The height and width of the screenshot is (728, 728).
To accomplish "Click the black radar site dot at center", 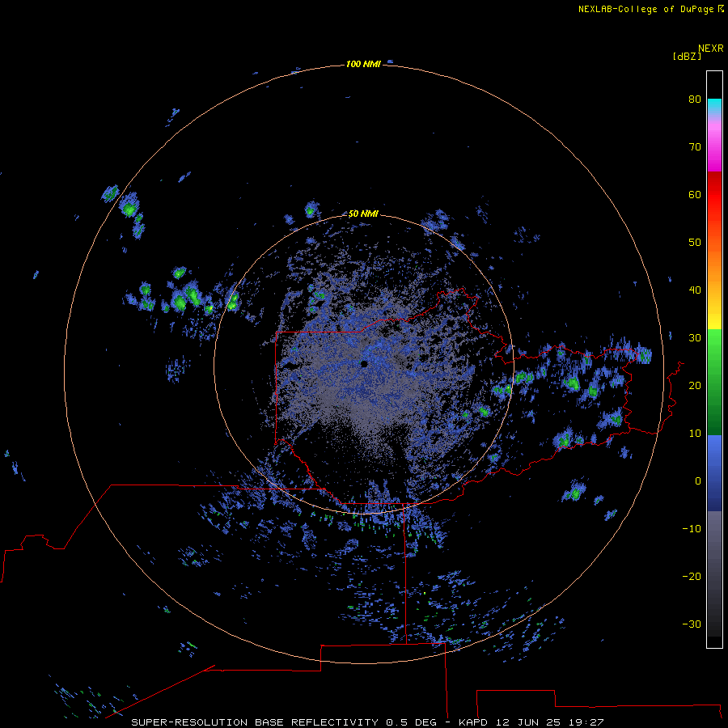I will coord(364,364).
